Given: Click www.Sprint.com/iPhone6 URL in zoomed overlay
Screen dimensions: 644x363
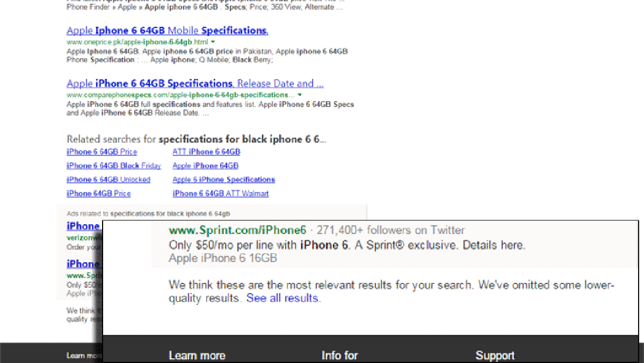Looking at the screenshot, I should 237,230.
